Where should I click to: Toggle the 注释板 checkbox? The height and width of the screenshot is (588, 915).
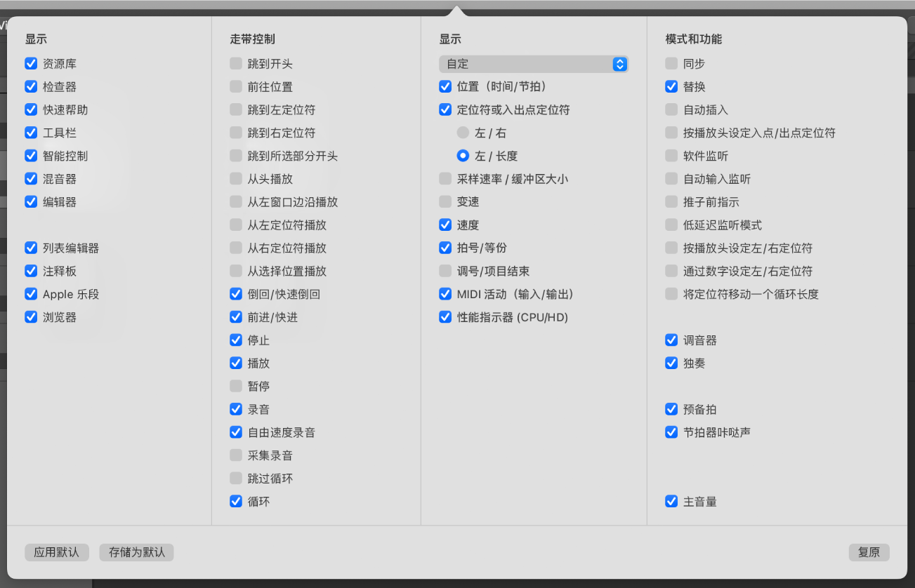31,271
